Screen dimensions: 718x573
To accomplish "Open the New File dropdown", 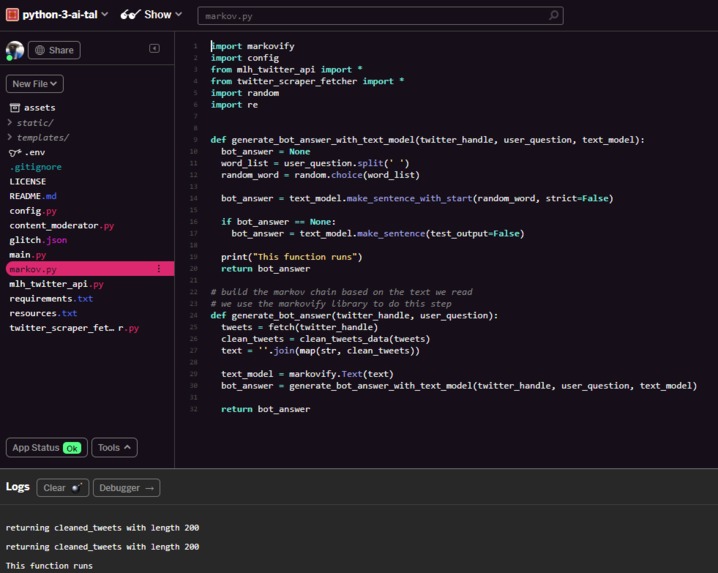I will pyautogui.click(x=35, y=84).
